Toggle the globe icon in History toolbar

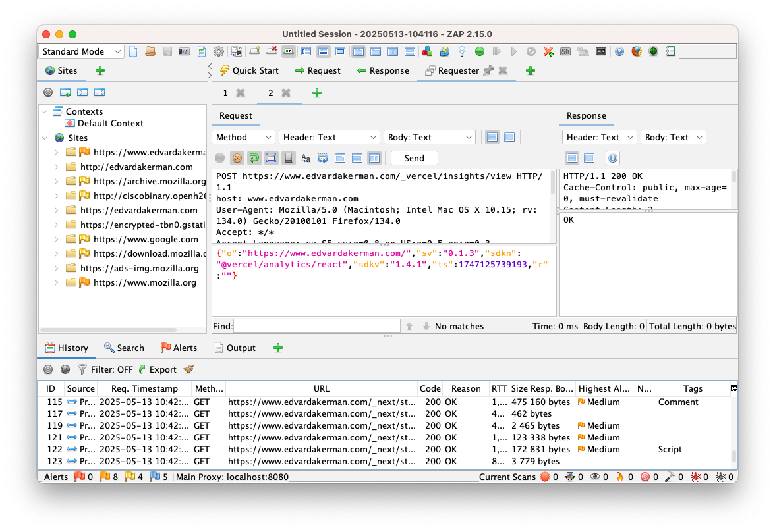pyautogui.click(x=65, y=369)
